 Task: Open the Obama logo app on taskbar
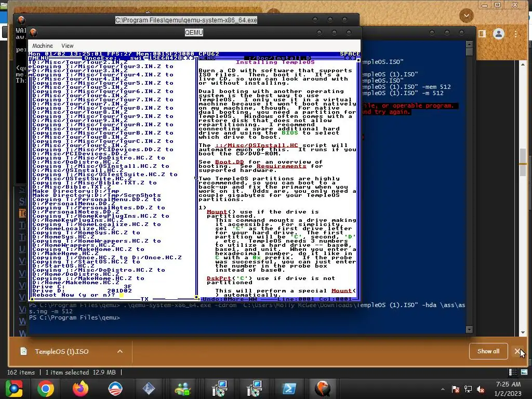(x=115, y=389)
